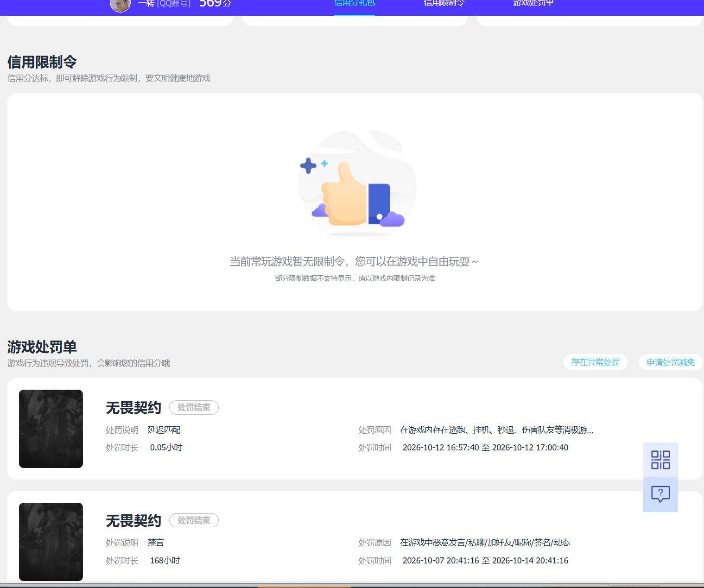704x588 pixels.
Task: Expand the truncated 处罚原因 text ending with ellipsis
Action: pyautogui.click(x=496, y=430)
